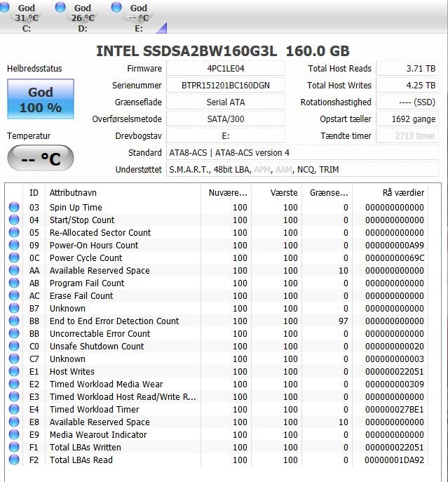Click the -- °C temperature button
The image size is (448, 482).
click(41, 159)
